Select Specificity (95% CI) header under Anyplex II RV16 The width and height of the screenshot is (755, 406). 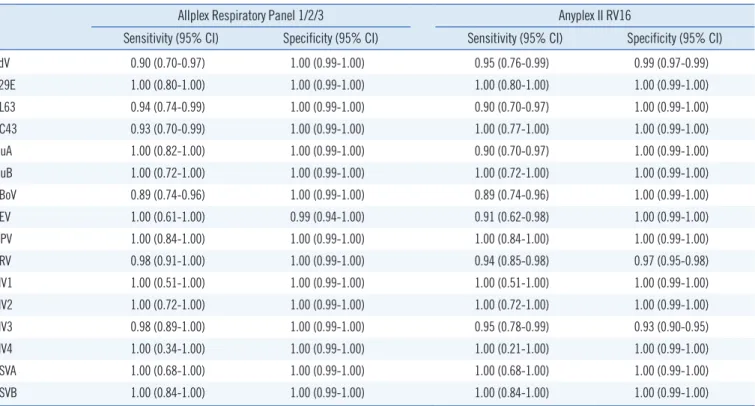674,38
